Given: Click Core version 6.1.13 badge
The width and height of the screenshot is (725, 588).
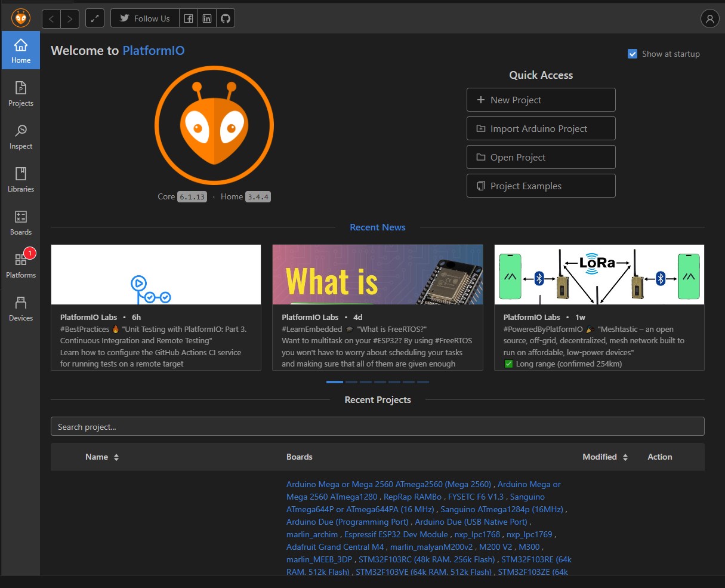Looking at the screenshot, I should pyautogui.click(x=192, y=197).
